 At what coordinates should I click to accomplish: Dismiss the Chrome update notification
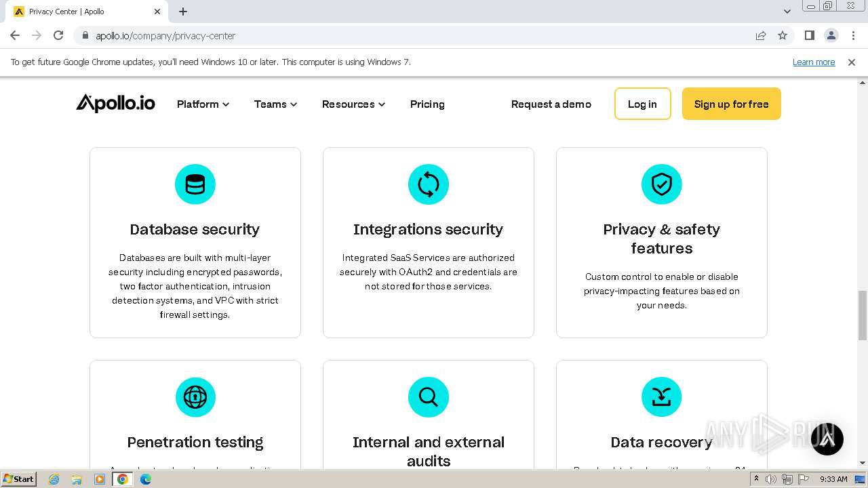pos(852,62)
